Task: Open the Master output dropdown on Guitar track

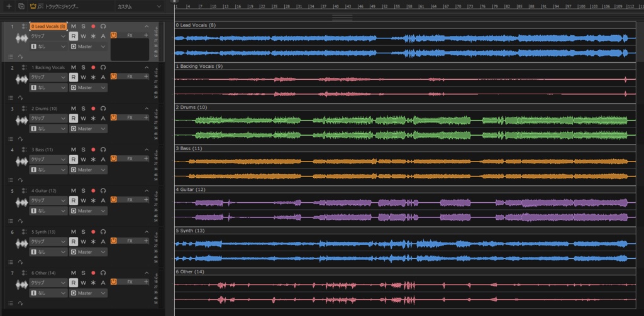Action: (88, 210)
